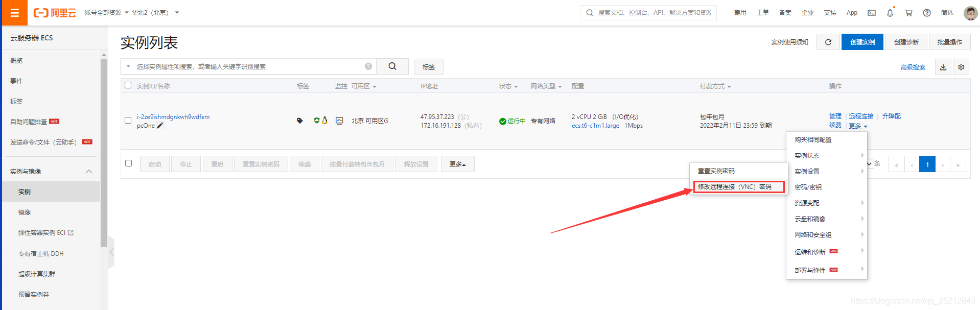
Task: Open the notification bell
Action: click(x=890, y=13)
